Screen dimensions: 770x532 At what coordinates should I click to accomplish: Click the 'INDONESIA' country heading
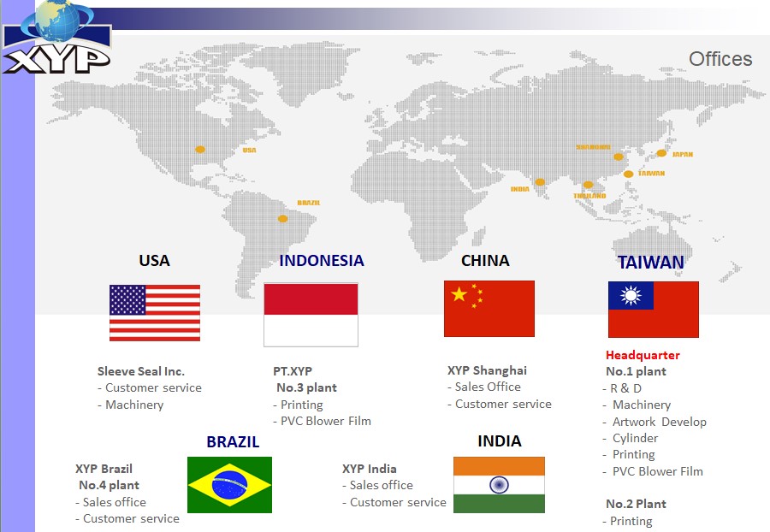(x=322, y=261)
